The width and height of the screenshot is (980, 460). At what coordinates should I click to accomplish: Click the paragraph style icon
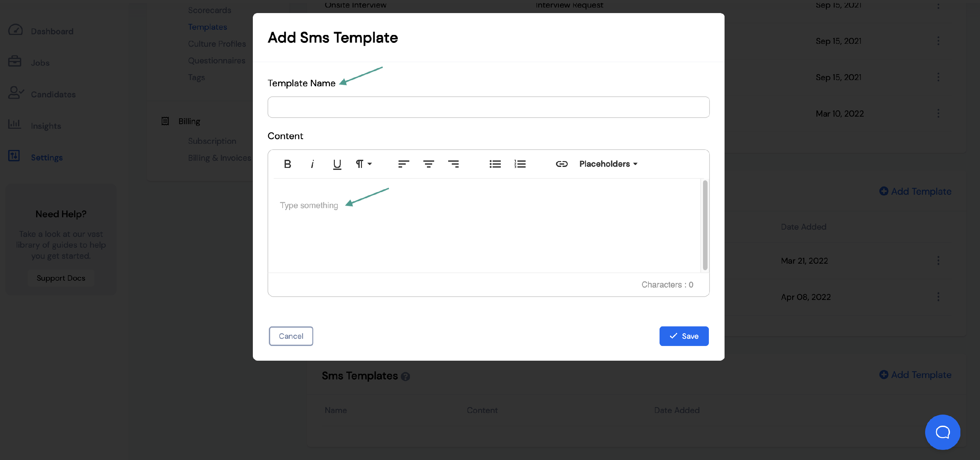(x=363, y=164)
